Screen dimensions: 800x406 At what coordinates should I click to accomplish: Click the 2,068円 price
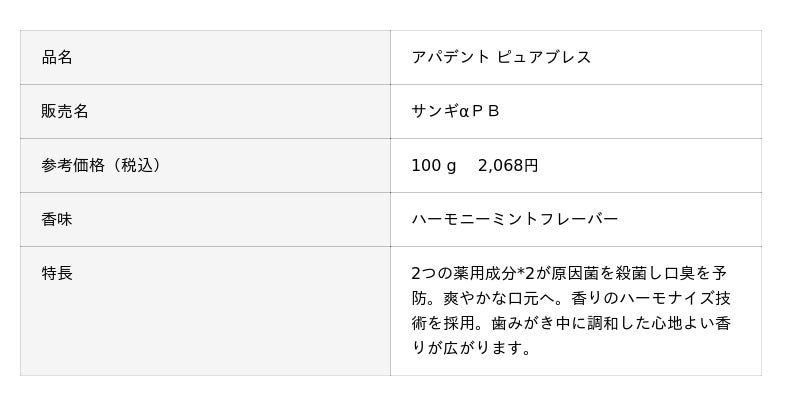[x=508, y=165]
